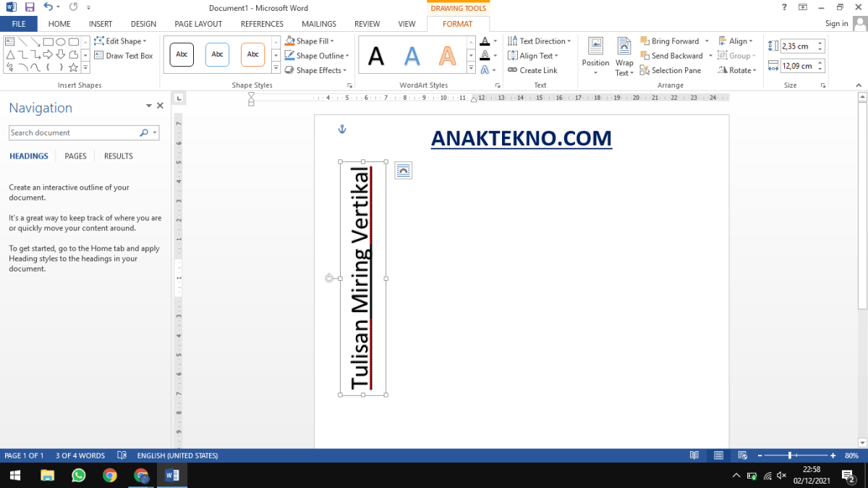The height and width of the screenshot is (488, 868).
Task: Click the Create Link button
Action: click(x=533, y=70)
